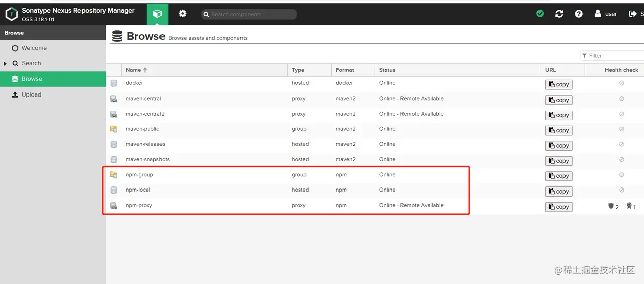The height and width of the screenshot is (284, 644).
Task: Copy URL for npm-group repository
Action: pyautogui.click(x=558, y=176)
